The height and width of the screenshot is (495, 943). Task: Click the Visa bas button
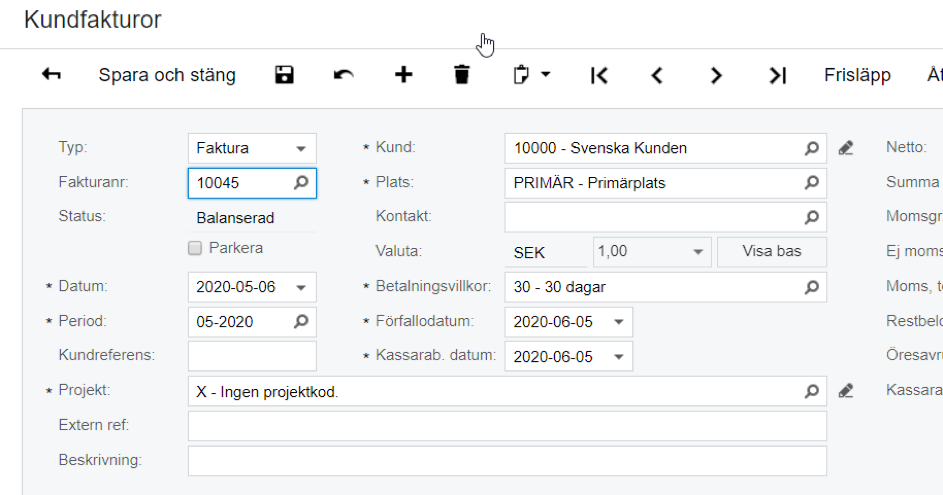[x=771, y=251]
